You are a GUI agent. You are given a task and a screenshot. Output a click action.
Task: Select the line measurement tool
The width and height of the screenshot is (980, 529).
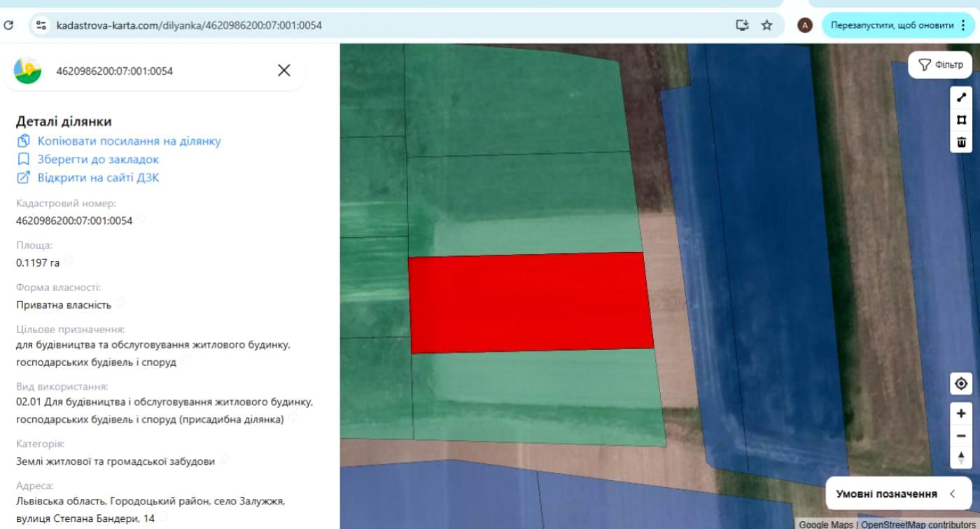[961, 98]
